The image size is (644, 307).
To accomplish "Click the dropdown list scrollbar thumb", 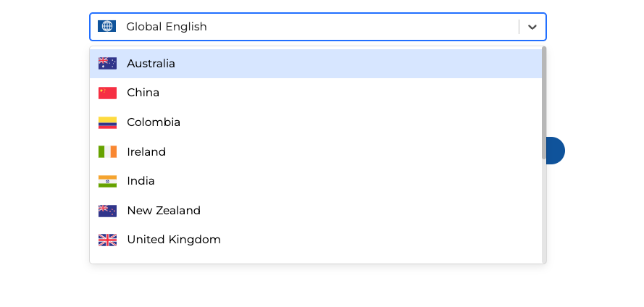I will 544,103.
